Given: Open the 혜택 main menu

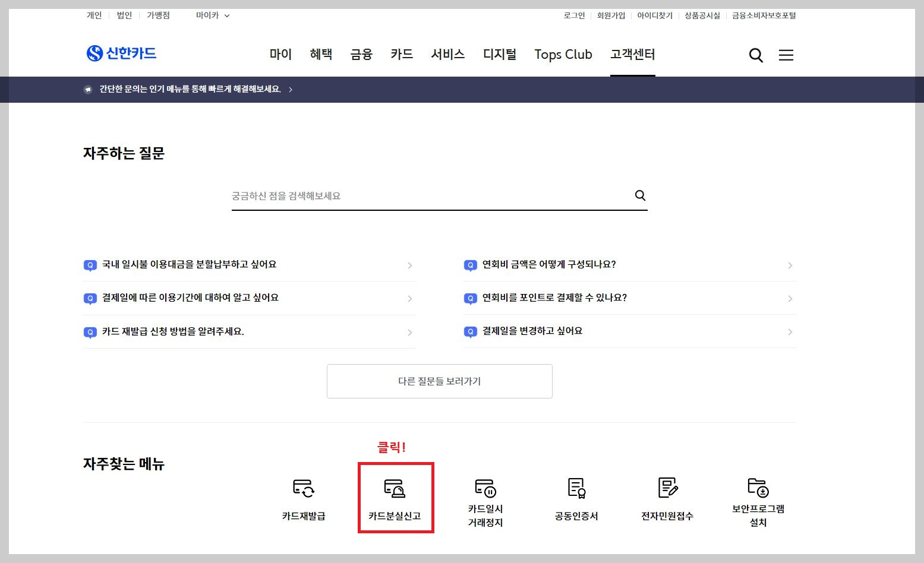Looking at the screenshot, I should click(321, 55).
